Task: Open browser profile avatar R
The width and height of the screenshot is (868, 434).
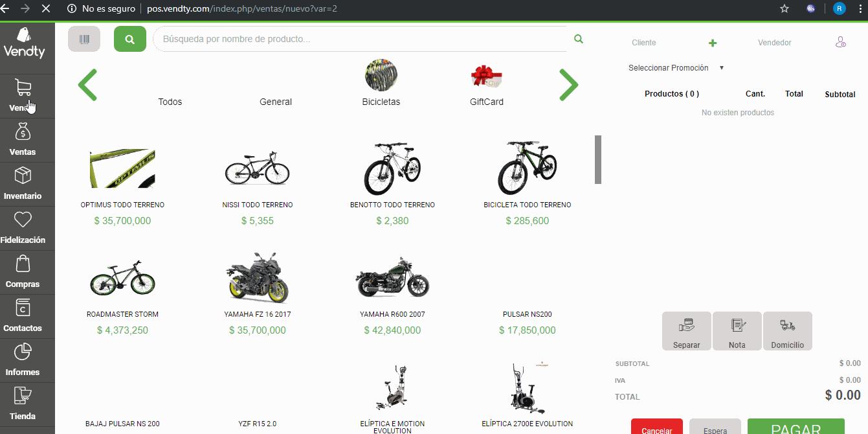Action: (x=840, y=9)
